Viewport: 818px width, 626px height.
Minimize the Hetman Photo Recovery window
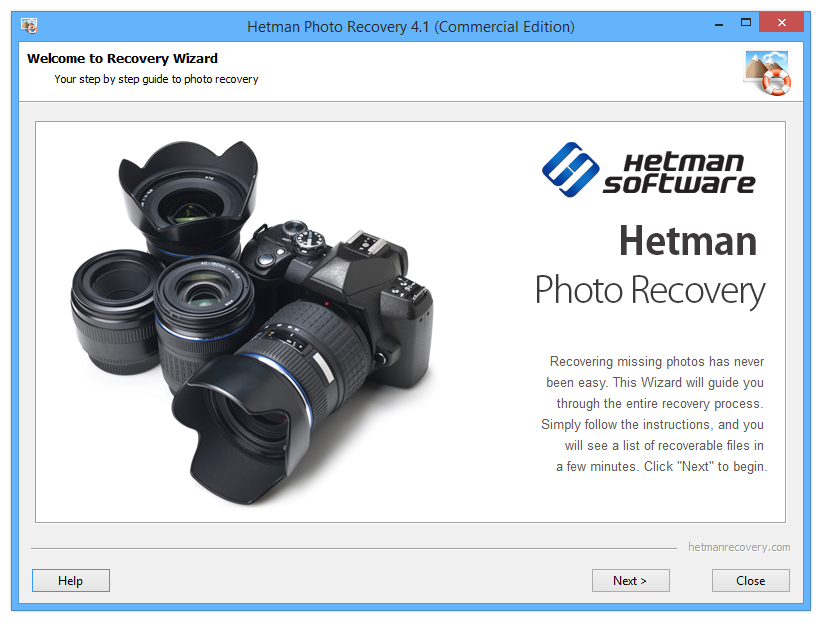717,21
